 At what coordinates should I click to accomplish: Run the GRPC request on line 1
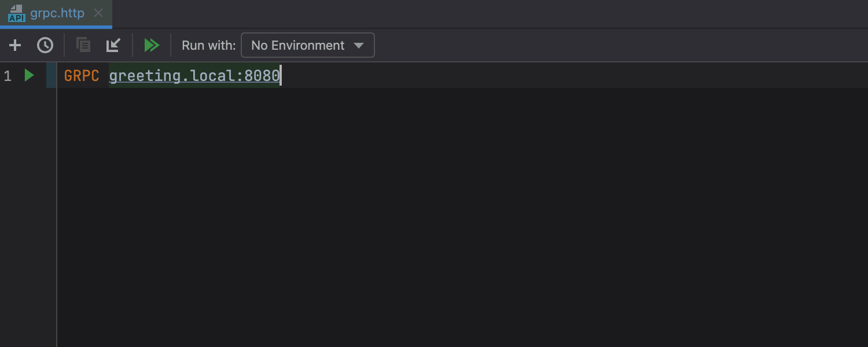click(x=29, y=75)
